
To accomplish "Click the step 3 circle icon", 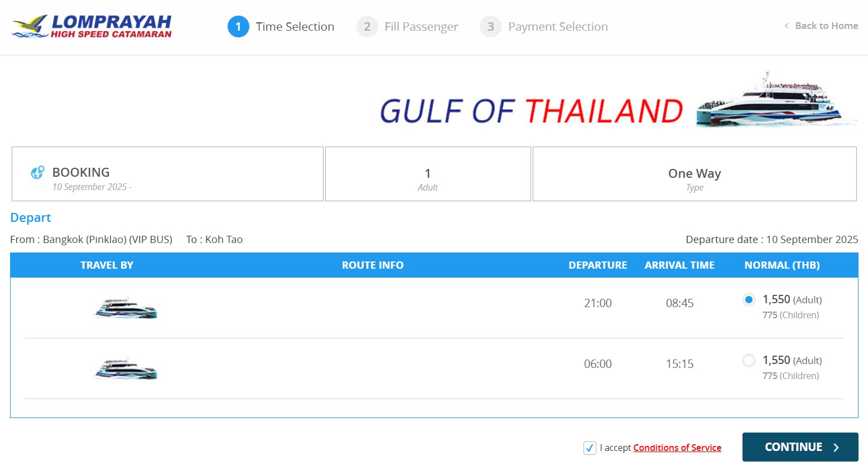I will pyautogui.click(x=490, y=27).
